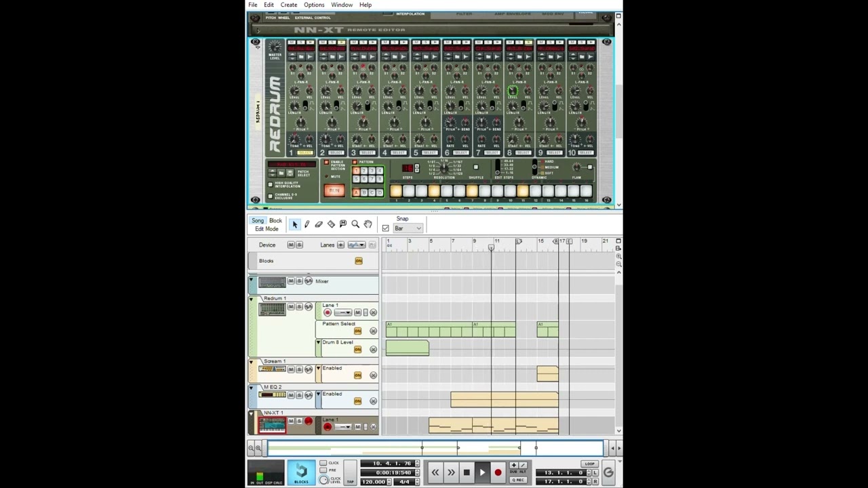Toggle the Blocks button in the transport

[301, 472]
